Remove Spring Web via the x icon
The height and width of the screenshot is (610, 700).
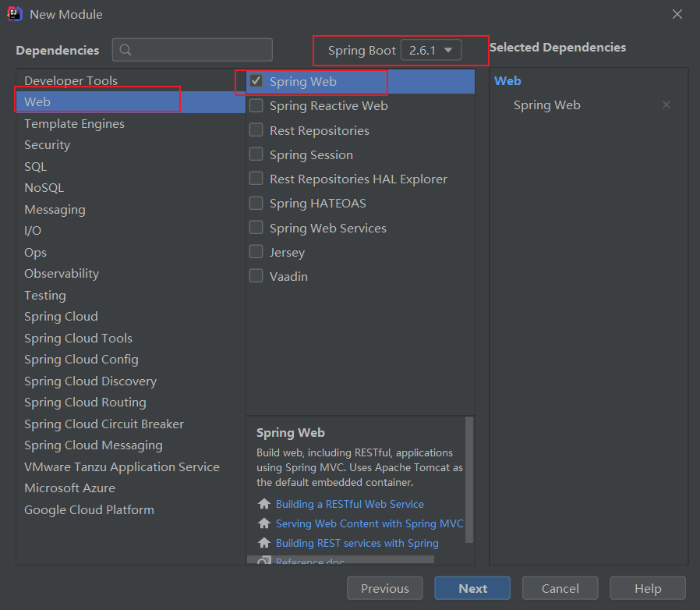pyautogui.click(x=666, y=105)
